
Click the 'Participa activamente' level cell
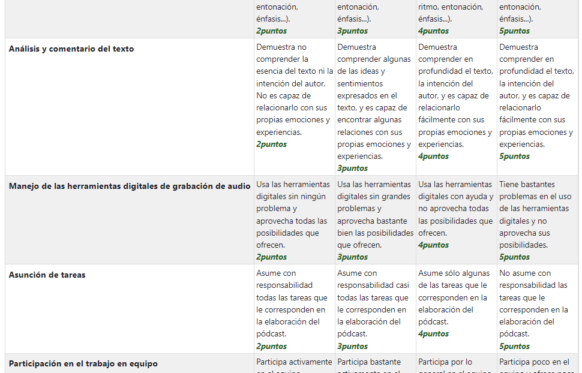click(x=294, y=364)
